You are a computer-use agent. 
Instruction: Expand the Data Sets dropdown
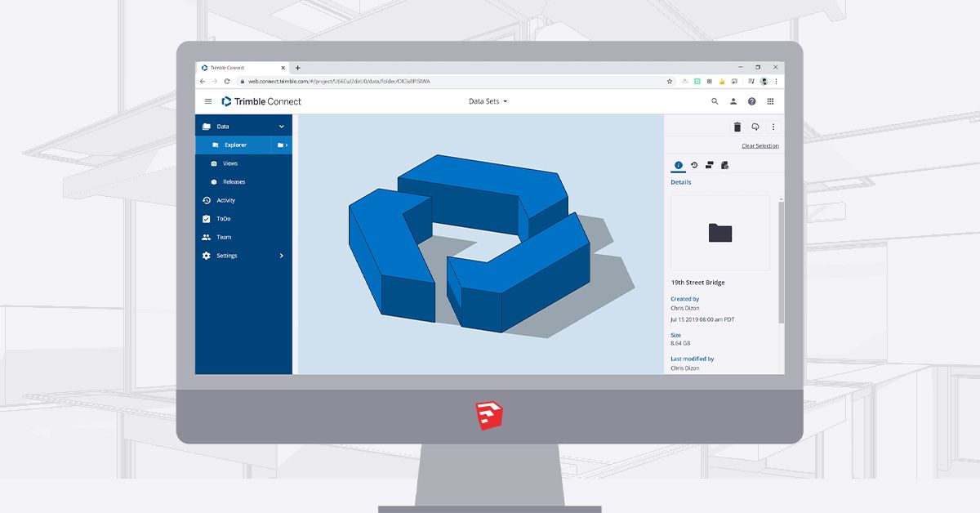coord(488,101)
